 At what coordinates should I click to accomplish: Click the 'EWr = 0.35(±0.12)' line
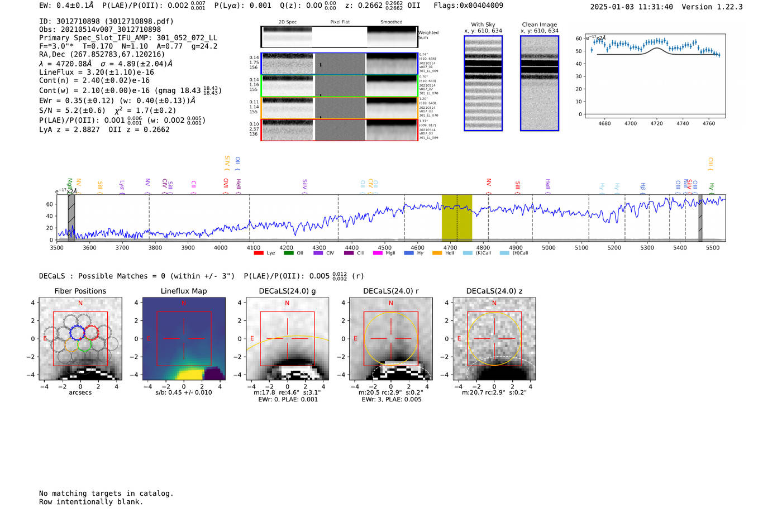click(77, 100)
